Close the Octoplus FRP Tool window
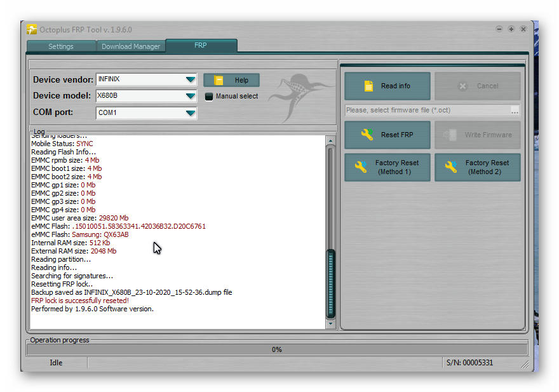The width and height of the screenshot is (559, 392). (x=523, y=29)
